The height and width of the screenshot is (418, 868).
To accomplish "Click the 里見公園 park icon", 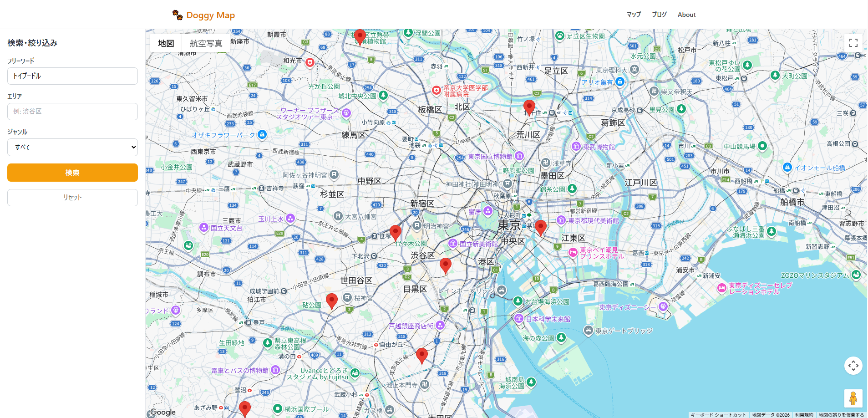I will (x=681, y=108).
